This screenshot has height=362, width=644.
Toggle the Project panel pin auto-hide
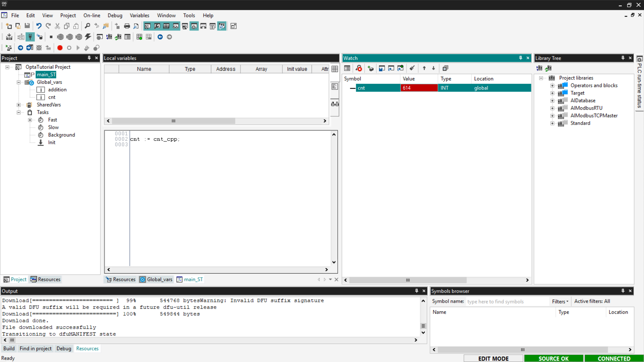click(89, 58)
